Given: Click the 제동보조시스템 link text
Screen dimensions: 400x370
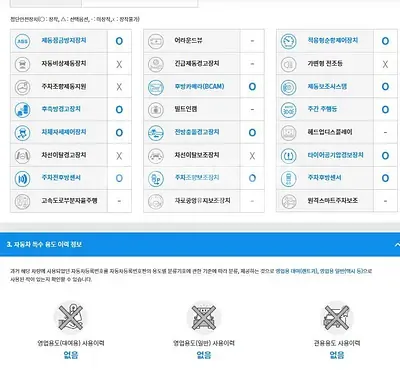Looking at the screenshot, I should click(x=327, y=86).
